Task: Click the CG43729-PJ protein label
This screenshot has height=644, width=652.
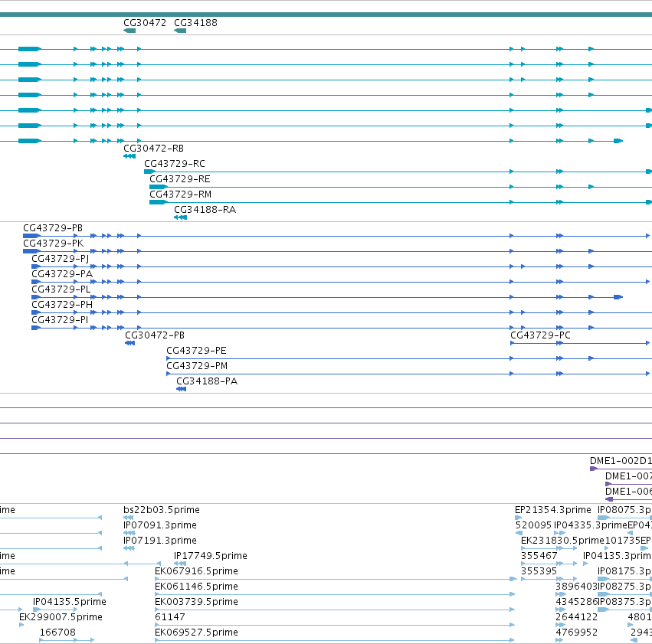Action: coord(61,259)
